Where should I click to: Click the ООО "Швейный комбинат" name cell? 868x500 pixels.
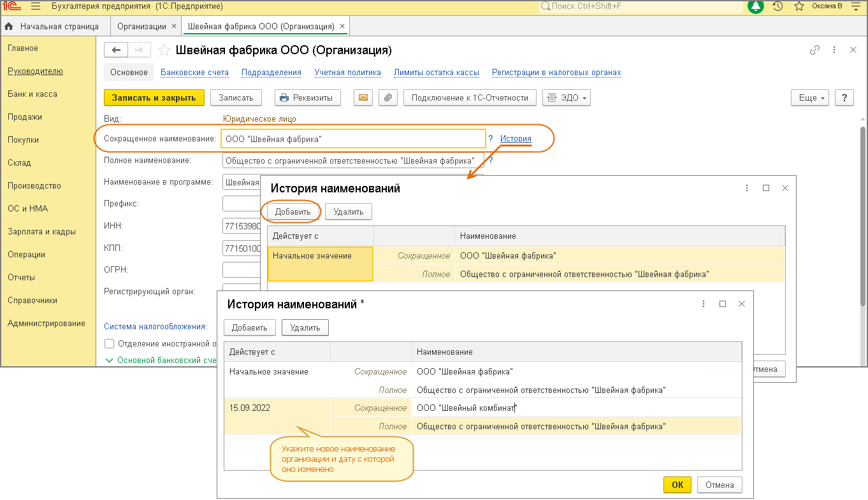pos(576,408)
